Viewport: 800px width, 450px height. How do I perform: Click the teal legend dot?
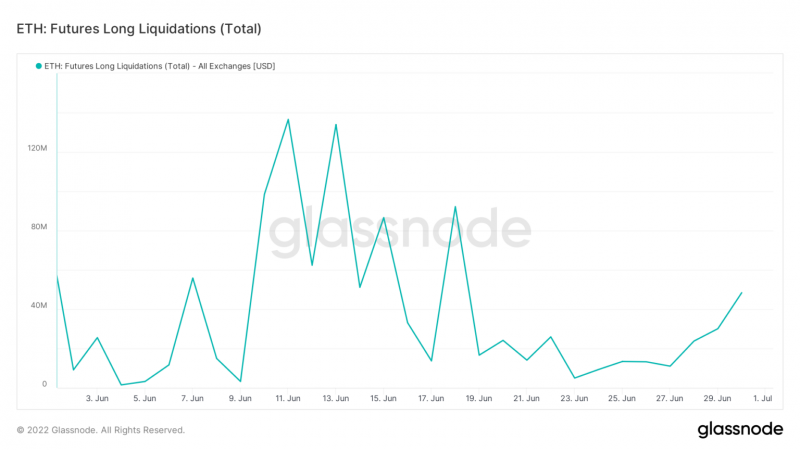click(38, 66)
